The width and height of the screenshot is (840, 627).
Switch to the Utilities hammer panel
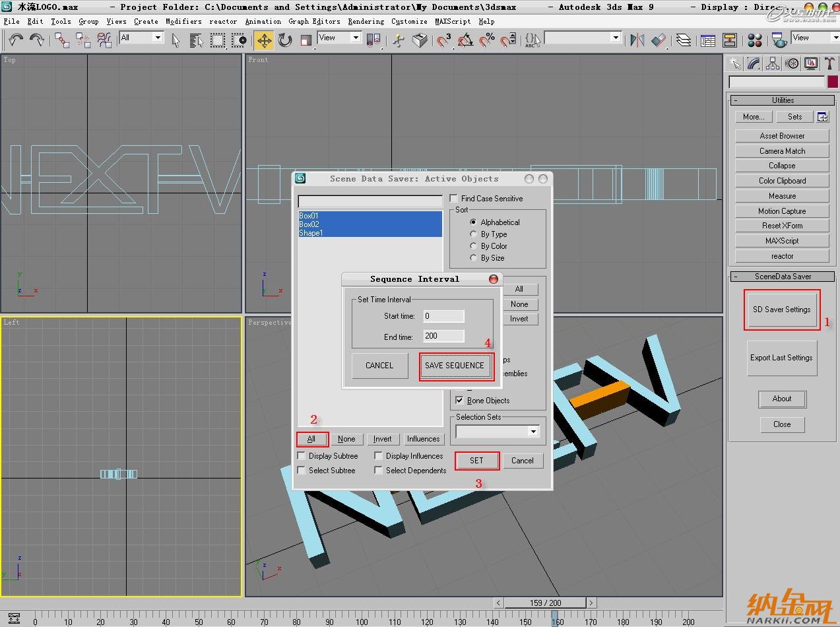pos(829,63)
